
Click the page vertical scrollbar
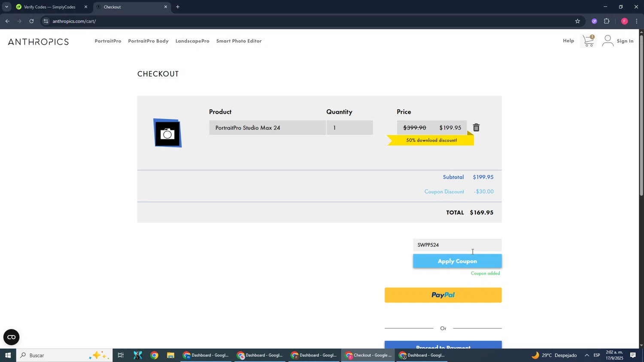[641, 116]
